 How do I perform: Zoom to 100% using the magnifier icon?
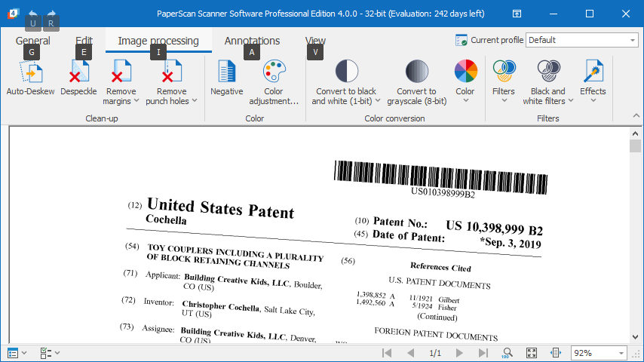click(508, 353)
